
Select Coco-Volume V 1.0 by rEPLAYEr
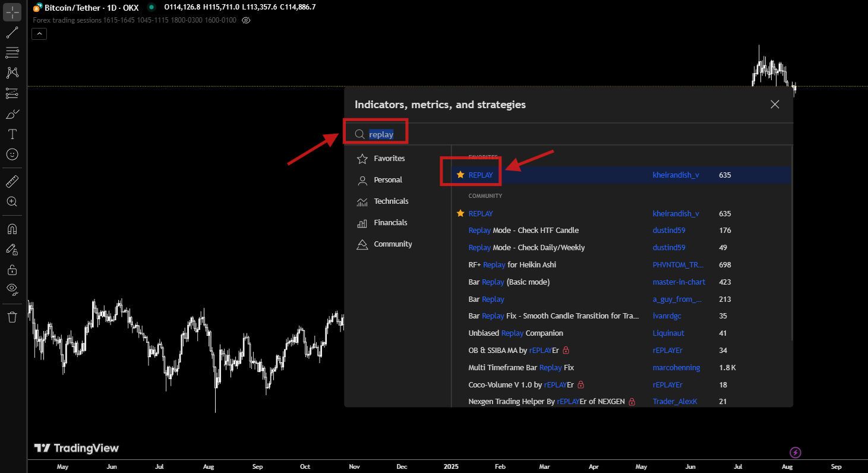[x=521, y=384]
